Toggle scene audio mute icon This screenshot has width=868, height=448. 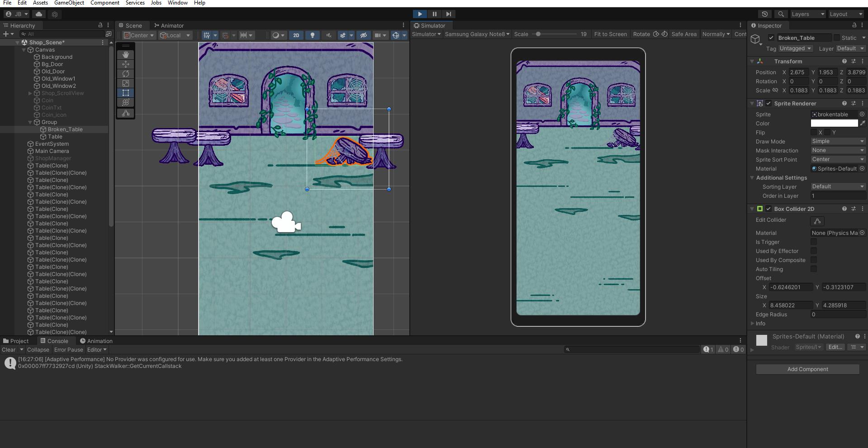click(329, 35)
